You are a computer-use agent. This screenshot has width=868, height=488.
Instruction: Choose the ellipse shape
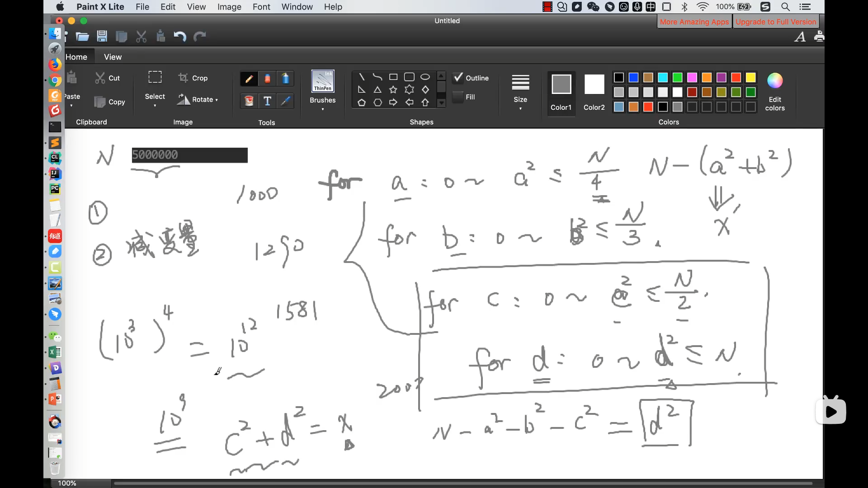tap(425, 77)
